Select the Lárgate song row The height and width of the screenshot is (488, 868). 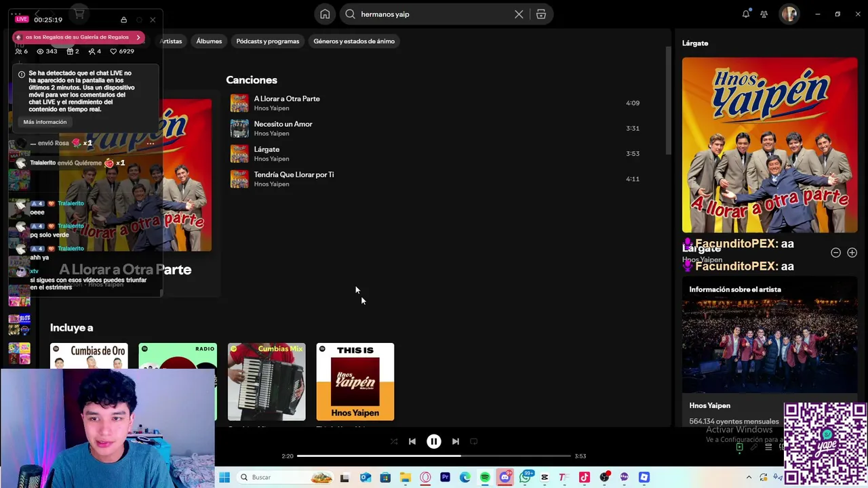(434, 153)
